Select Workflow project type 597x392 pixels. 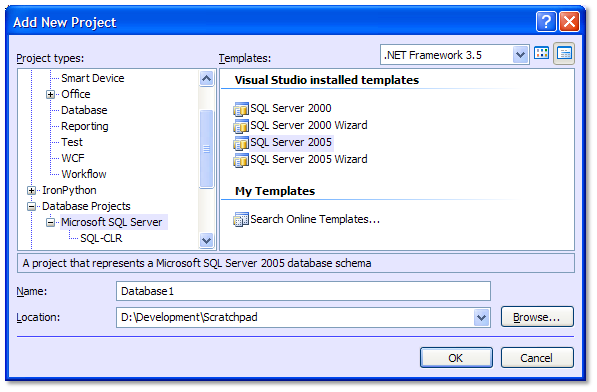(84, 174)
